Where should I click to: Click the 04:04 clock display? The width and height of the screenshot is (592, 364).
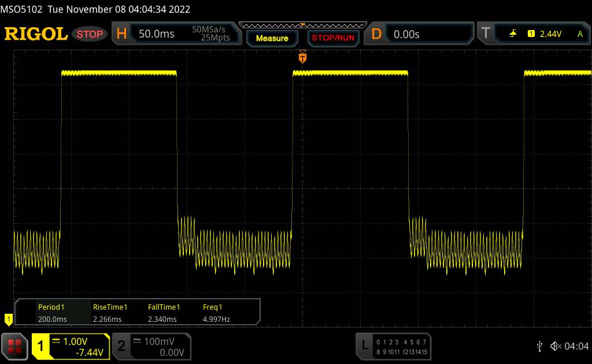click(x=576, y=346)
